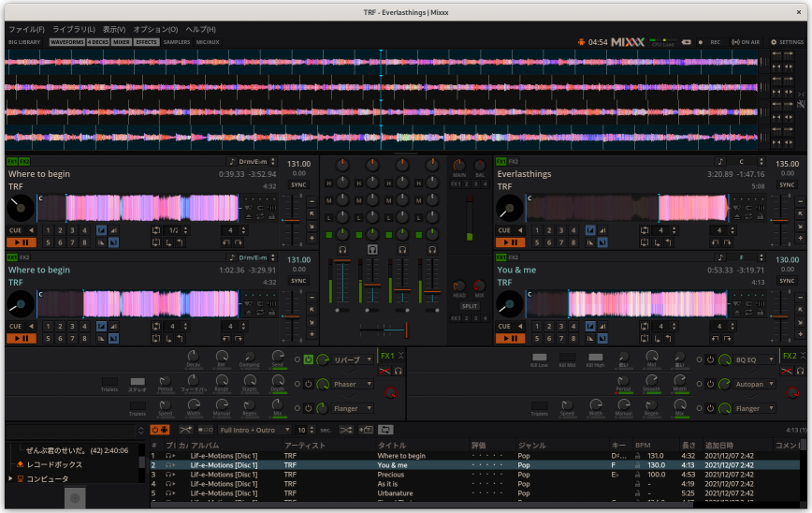
Task: Toggle ON AIR broadcasting icon
Action: pos(746,42)
